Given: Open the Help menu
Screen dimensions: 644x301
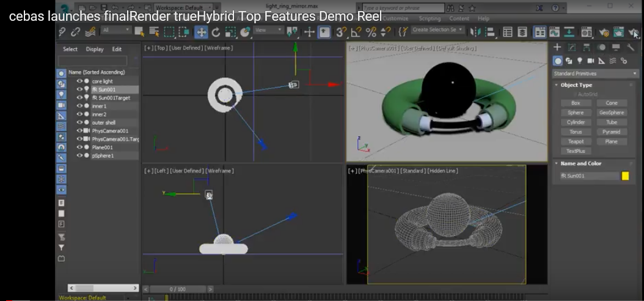Looking at the screenshot, I should pyautogui.click(x=483, y=18).
